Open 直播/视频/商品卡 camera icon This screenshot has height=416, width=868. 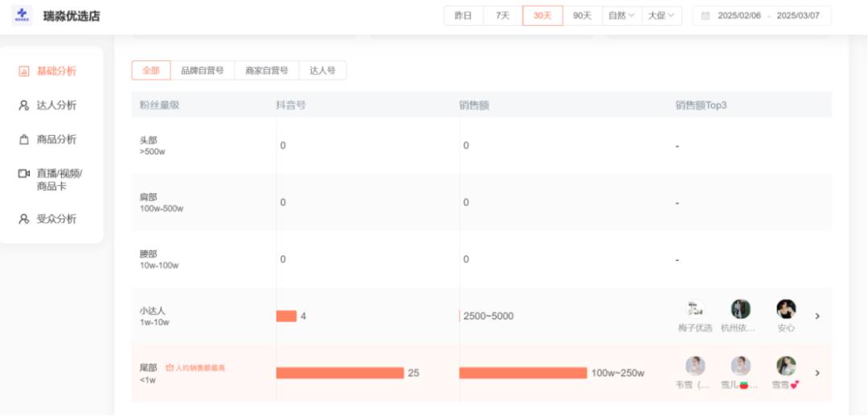click(x=24, y=173)
